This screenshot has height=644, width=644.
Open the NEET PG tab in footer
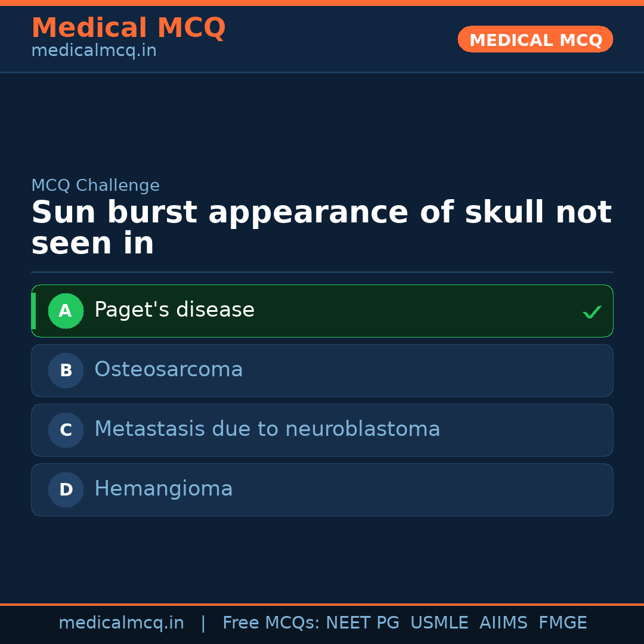click(x=362, y=623)
